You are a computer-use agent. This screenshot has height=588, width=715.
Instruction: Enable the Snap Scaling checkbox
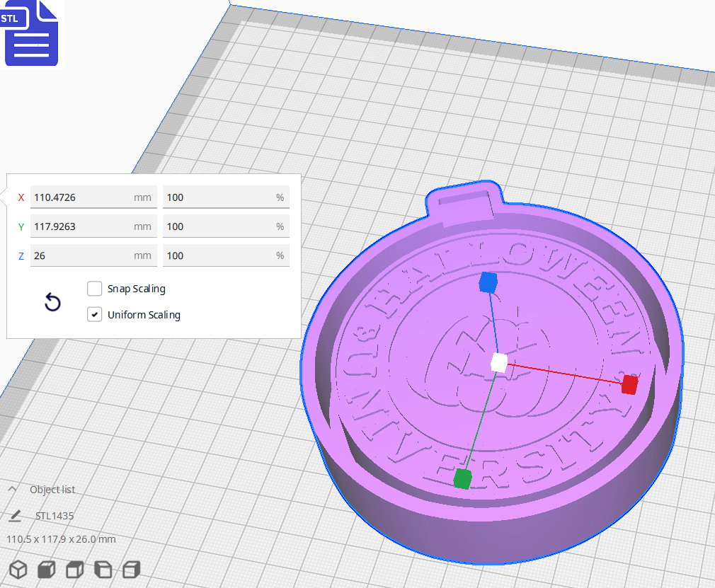(x=94, y=289)
